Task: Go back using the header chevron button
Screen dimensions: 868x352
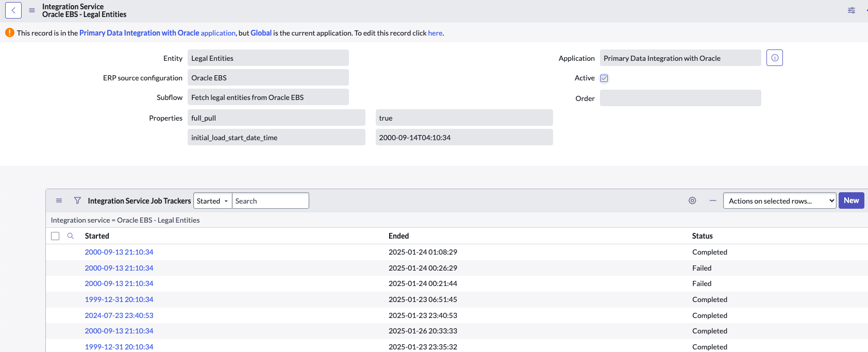Action: [x=13, y=10]
